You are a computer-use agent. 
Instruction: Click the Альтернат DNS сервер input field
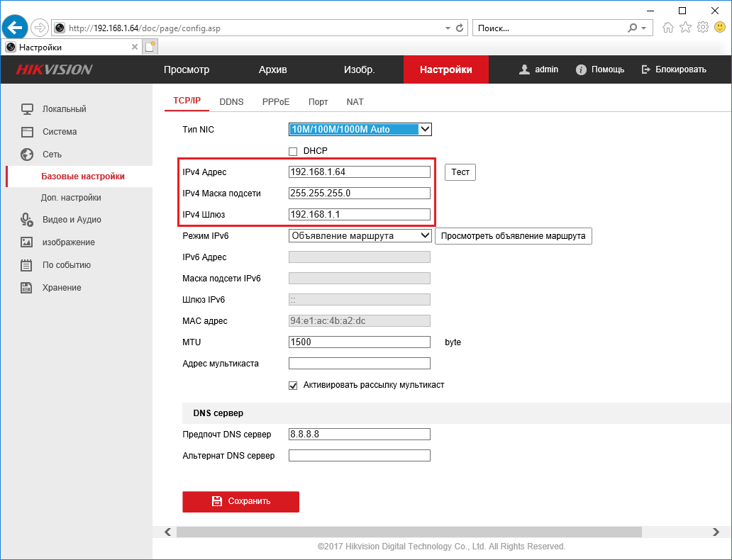(360, 456)
